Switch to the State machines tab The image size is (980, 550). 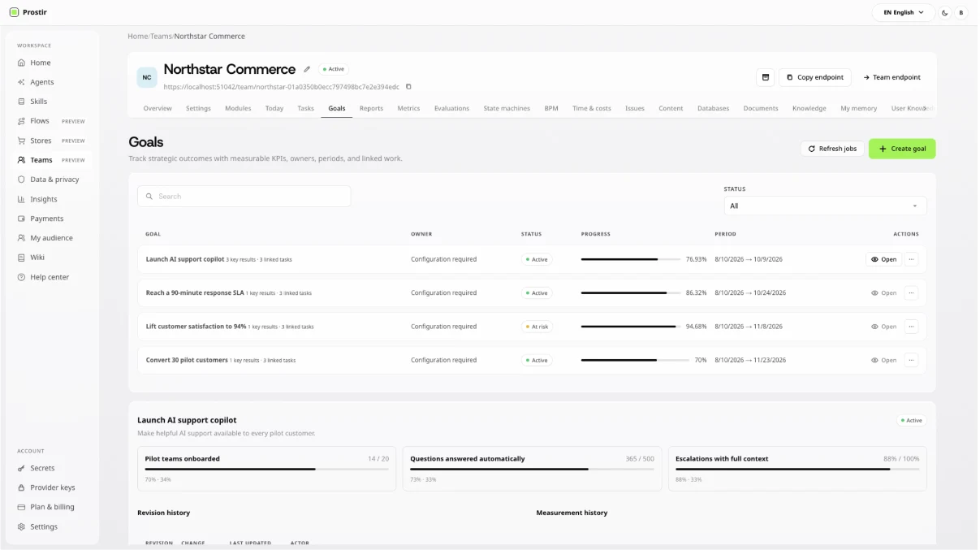tap(507, 108)
